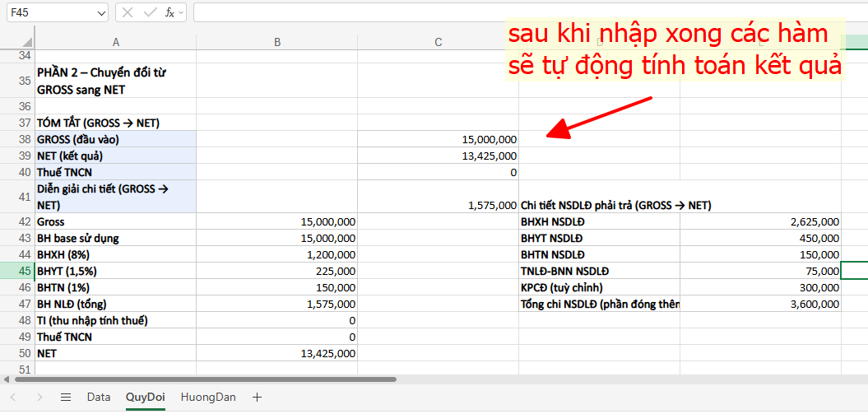Add a new sheet with plus icon

pyautogui.click(x=257, y=398)
